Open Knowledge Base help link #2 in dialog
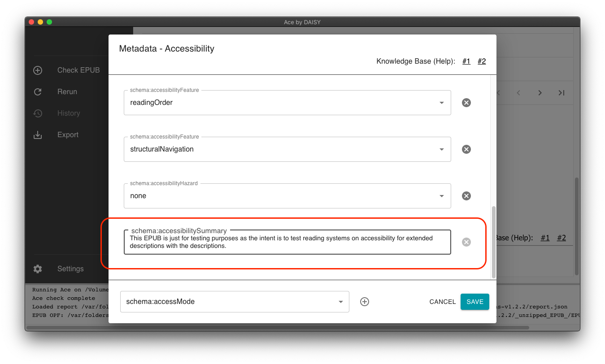Screen dimensions: 605x364 coord(482,61)
